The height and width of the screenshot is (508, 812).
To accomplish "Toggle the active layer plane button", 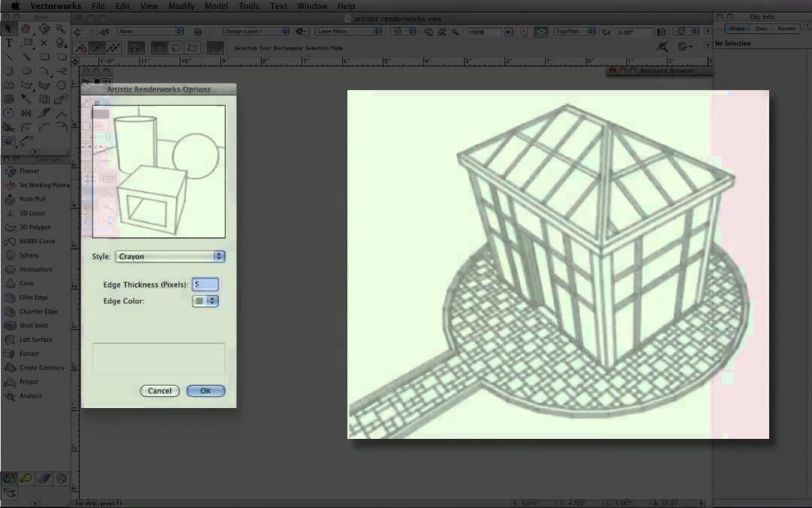I will (541, 32).
